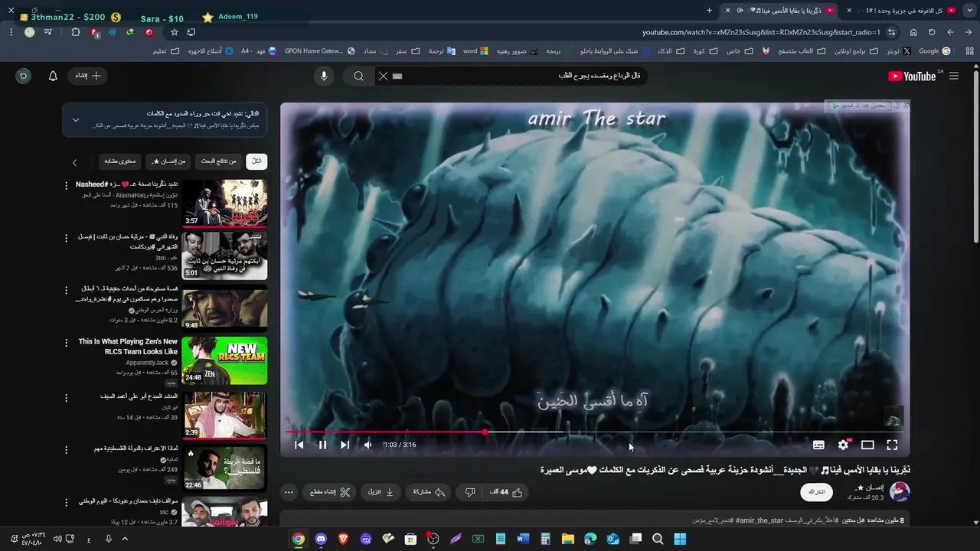Select the من إنسان channel filter chip
Screen dimensions: 980x551
168,161
